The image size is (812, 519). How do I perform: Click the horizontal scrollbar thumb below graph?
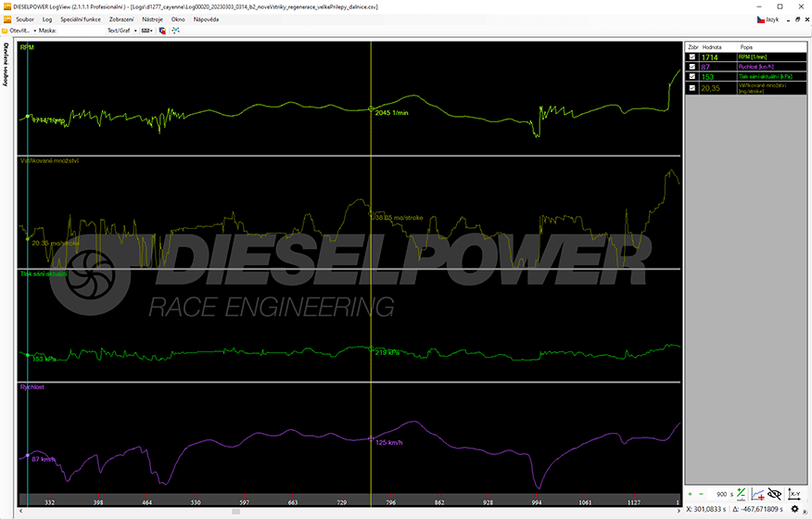tap(236, 512)
